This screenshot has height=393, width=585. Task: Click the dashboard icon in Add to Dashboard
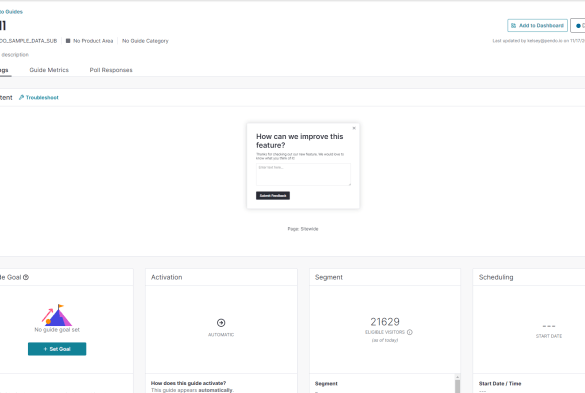pos(513,25)
